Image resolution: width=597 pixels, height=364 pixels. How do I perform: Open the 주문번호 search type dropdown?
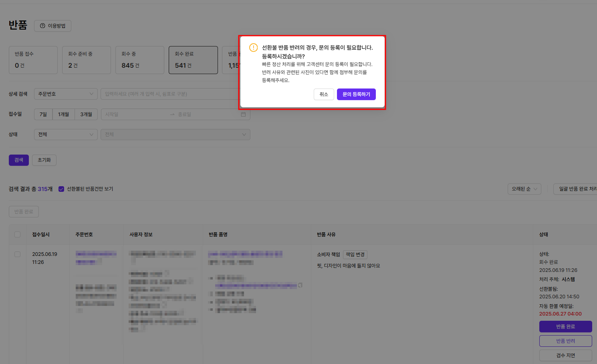click(x=66, y=94)
